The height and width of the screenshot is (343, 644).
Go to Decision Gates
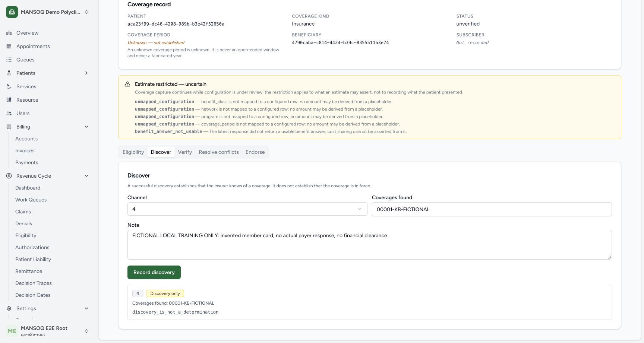[33, 295]
